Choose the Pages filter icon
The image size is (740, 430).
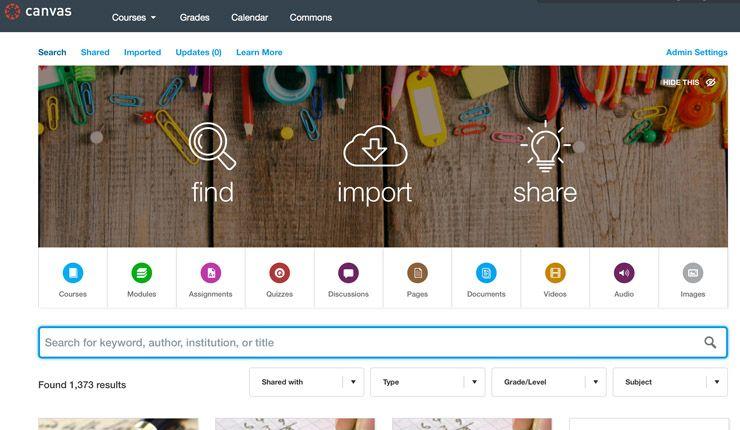click(x=417, y=273)
